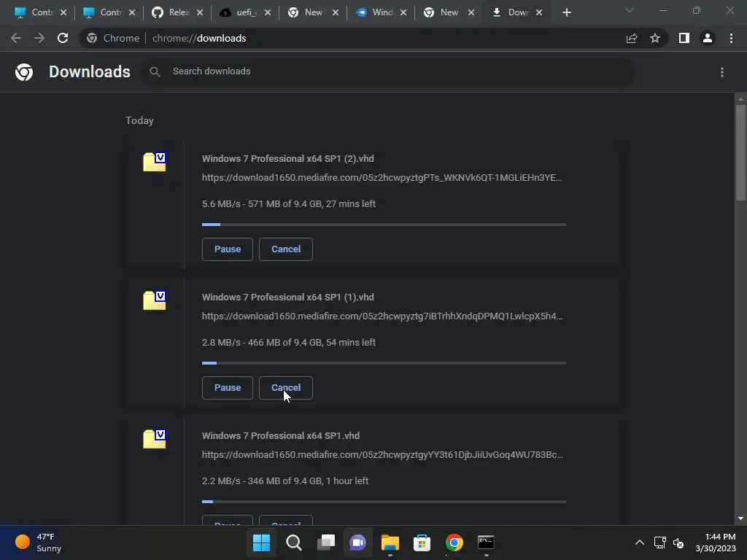This screenshot has height=560, width=747.
Task: Close the Wind tab
Action: (x=403, y=12)
